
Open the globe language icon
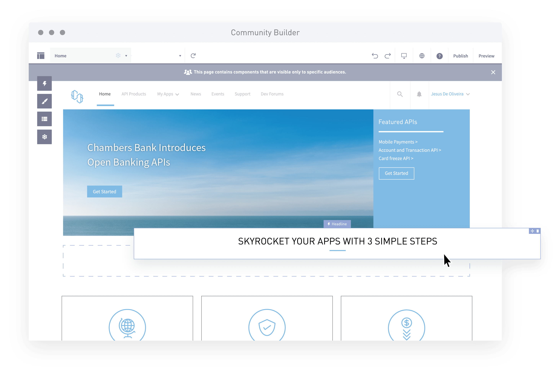[x=422, y=56]
